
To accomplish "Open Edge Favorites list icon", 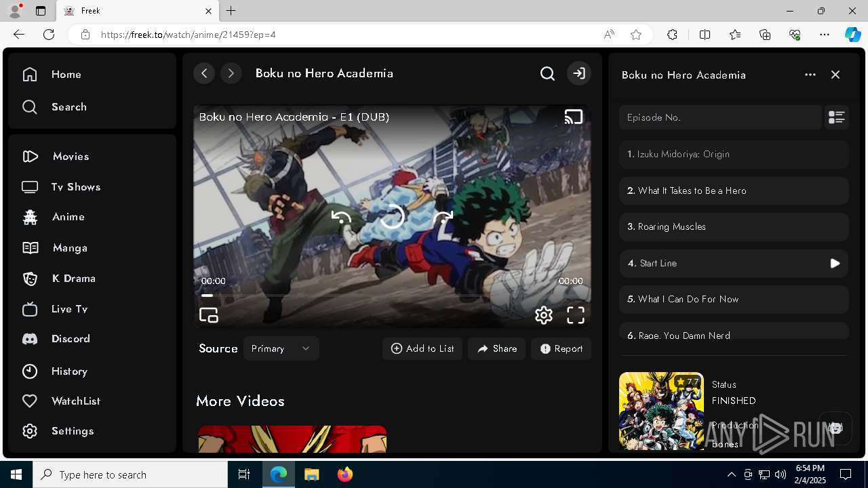I will 735,35.
